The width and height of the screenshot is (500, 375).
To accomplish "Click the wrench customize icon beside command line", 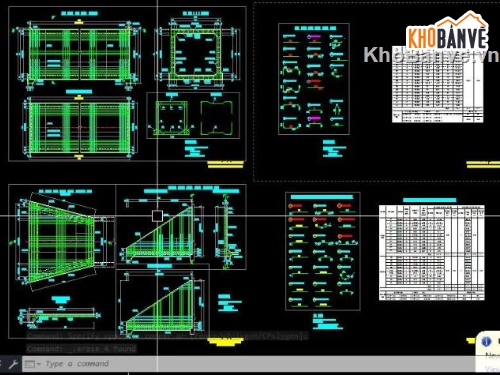I will tap(13, 364).
